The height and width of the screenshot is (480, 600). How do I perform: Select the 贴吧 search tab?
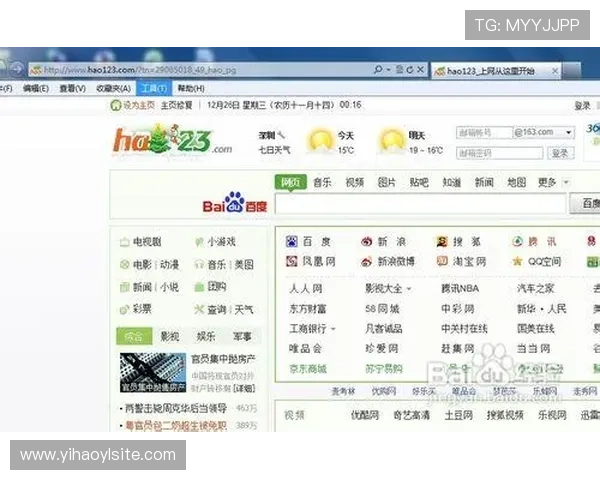pos(419,183)
